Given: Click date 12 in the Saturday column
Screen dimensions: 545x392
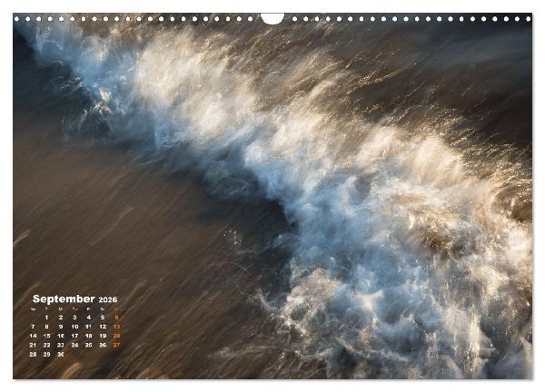Looking at the screenshot, I should [103, 327].
